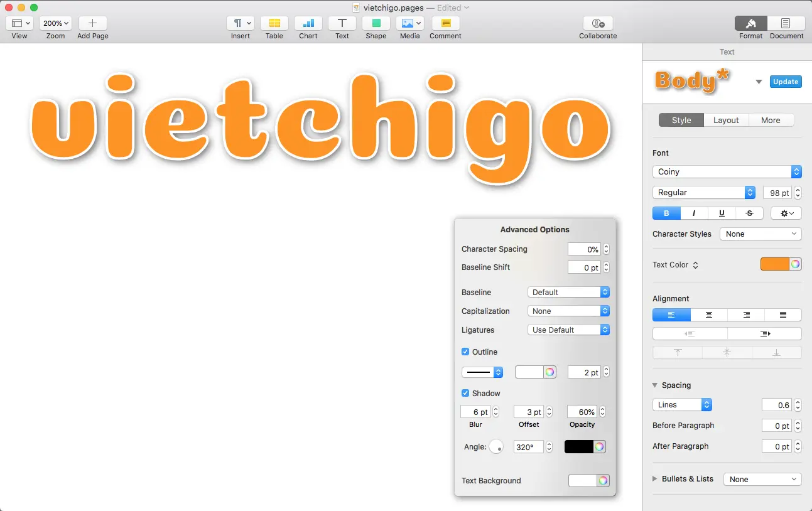812x511 pixels.
Task: Uncheck the Outline checkbox
Action: pos(465,352)
